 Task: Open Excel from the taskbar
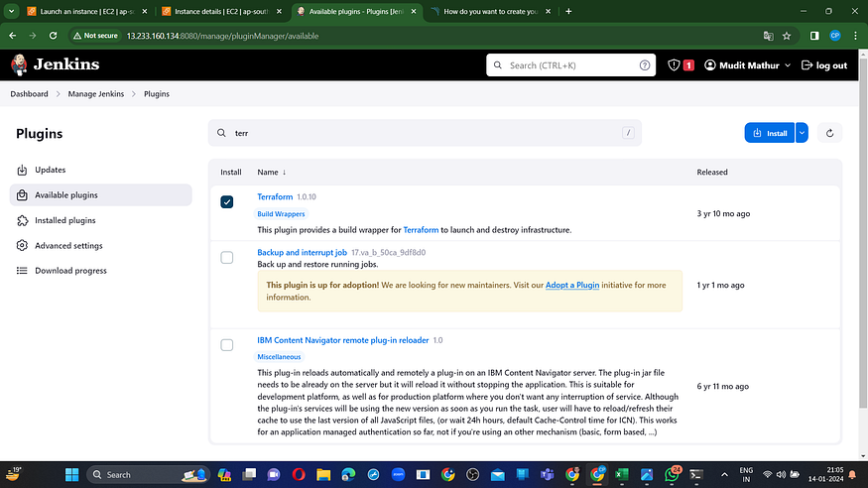tap(622, 475)
